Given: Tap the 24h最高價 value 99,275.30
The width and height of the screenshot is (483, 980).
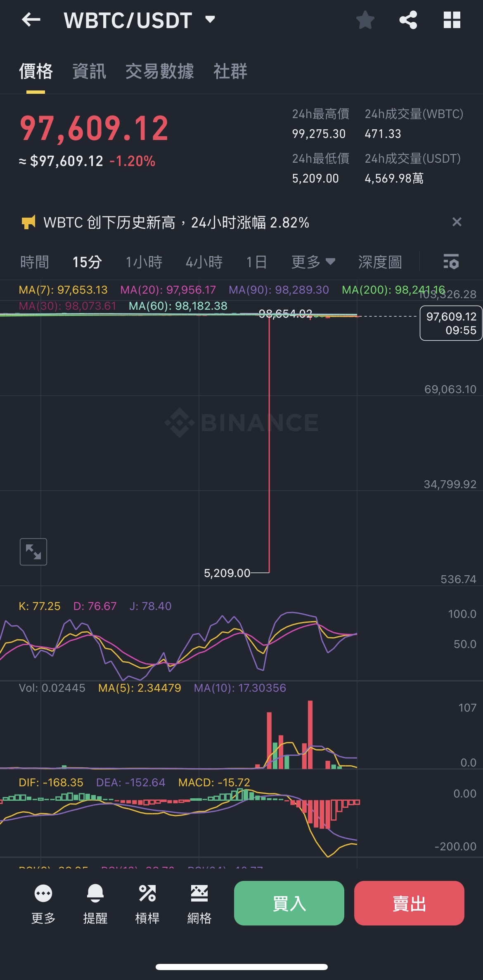Looking at the screenshot, I should pyautogui.click(x=319, y=134).
